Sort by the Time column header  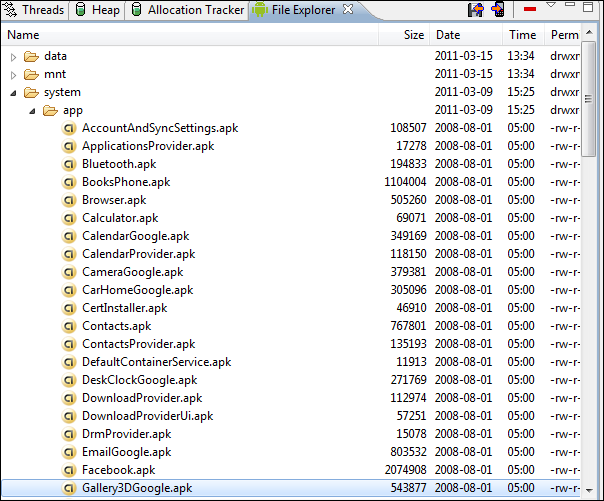tap(523, 35)
